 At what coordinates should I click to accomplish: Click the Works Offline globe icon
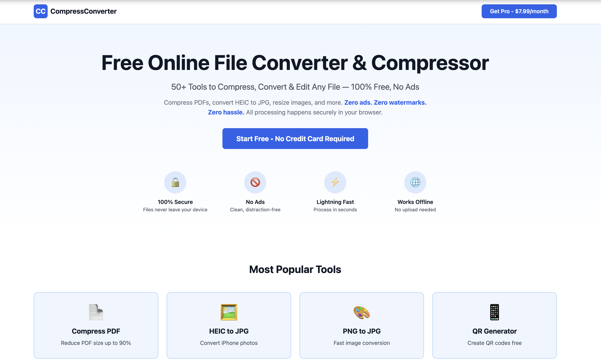415,182
